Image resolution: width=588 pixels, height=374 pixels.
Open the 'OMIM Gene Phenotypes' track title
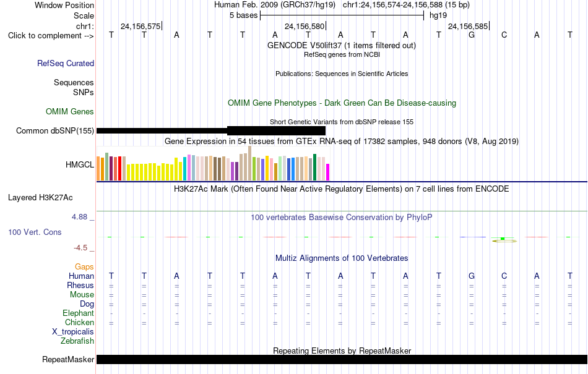(342, 103)
